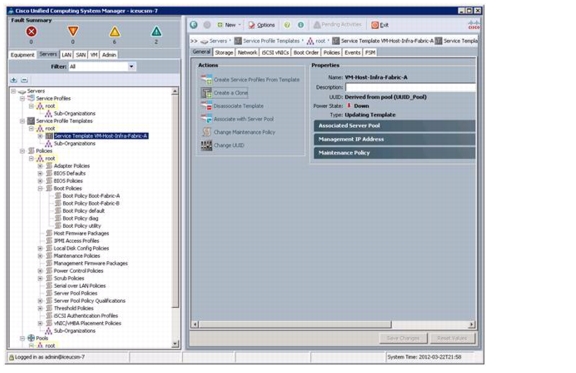Viewport: 576px width, 373px height.
Task: Expand the BIOS Defaults node
Action: [40, 173]
